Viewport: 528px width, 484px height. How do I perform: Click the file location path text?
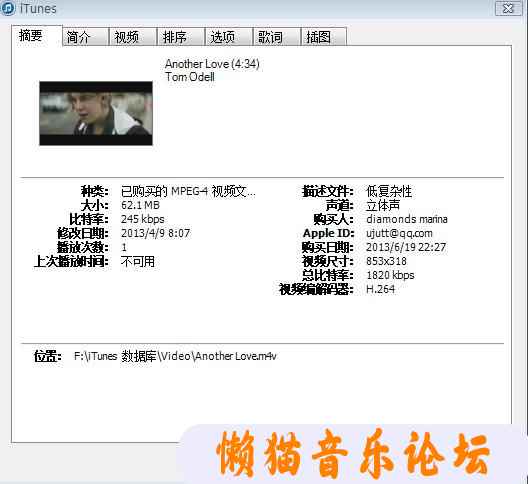[x=175, y=356]
